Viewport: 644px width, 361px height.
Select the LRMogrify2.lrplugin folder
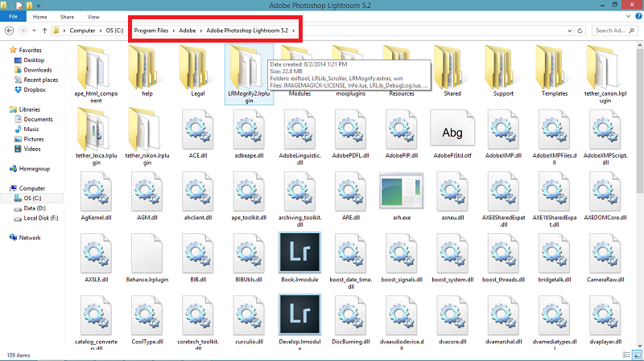(x=249, y=74)
